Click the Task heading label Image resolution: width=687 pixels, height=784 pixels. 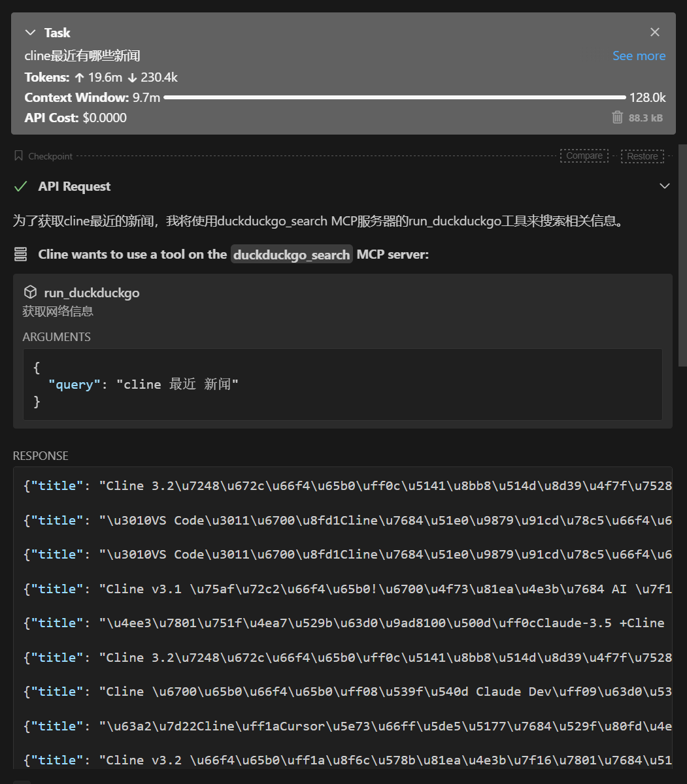pyautogui.click(x=58, y=33)
